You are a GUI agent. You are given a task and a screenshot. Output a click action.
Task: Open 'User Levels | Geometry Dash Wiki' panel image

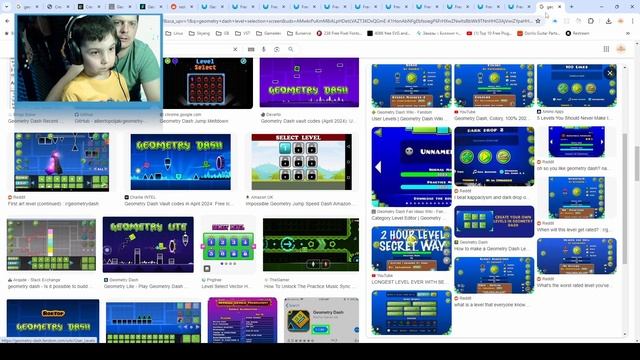411,85
